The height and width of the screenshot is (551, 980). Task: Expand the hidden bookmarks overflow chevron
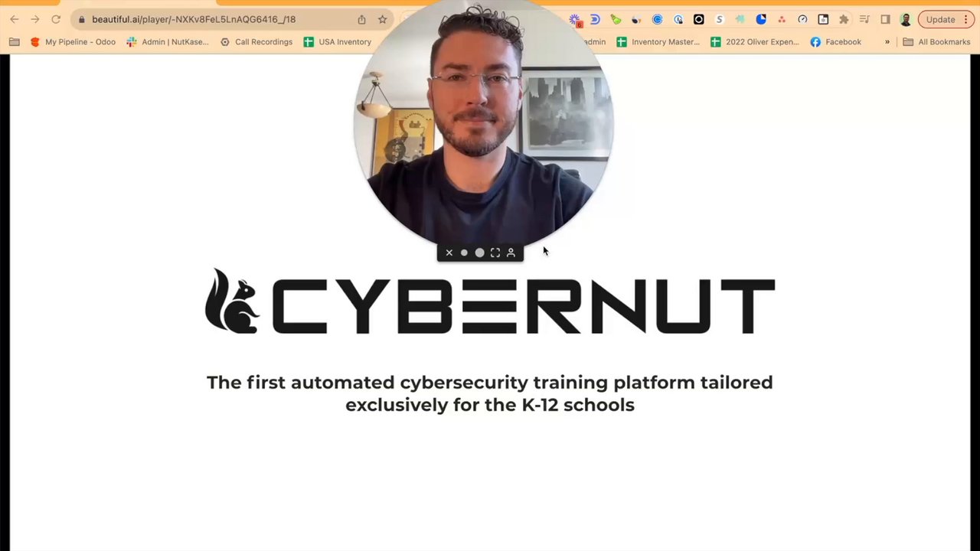point(887,42)
